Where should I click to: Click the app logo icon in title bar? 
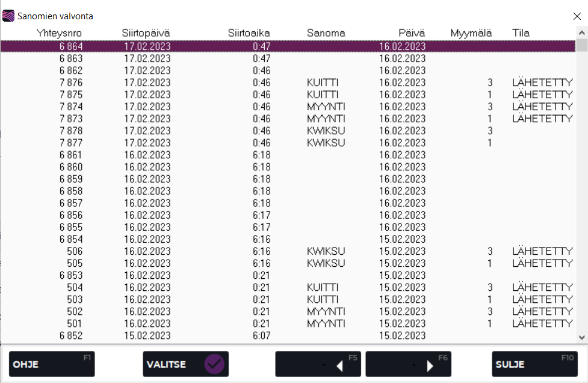point(9,16)
